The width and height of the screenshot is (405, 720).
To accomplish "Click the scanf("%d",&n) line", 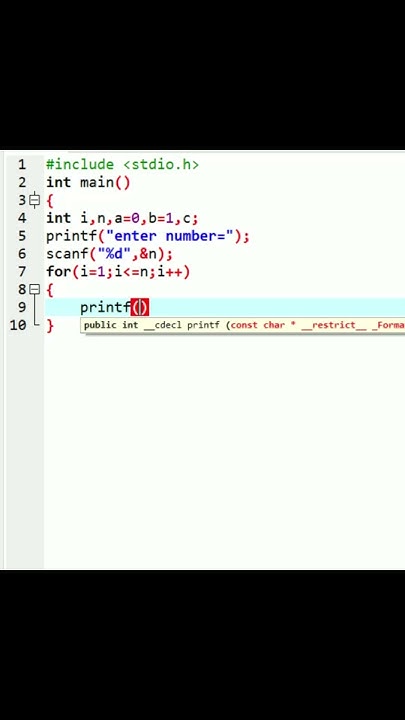I will click(109, 254).
